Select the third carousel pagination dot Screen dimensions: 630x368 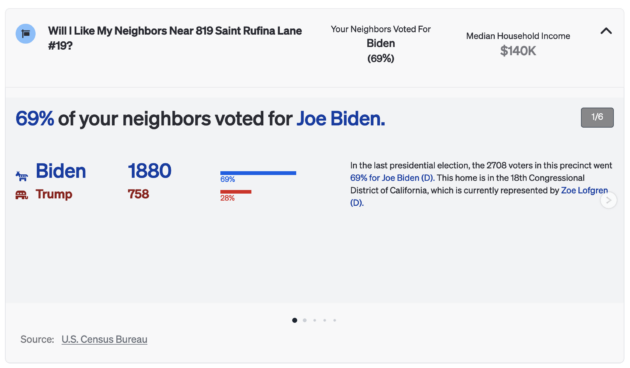(315, 320)
